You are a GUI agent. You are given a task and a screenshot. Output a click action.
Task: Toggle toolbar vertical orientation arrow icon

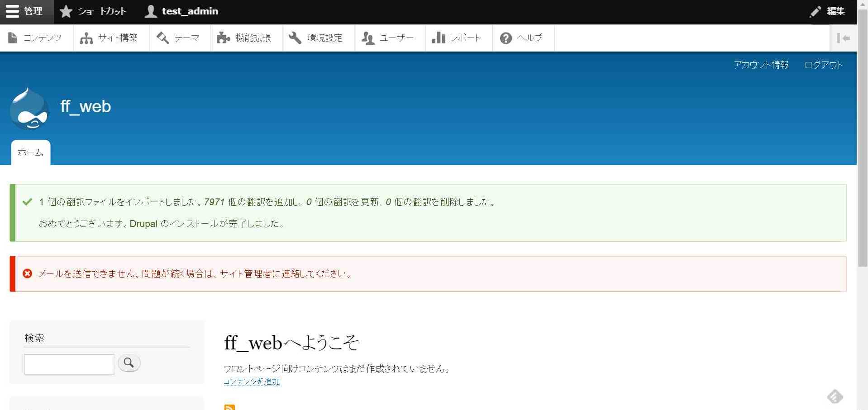pos(843,38)
